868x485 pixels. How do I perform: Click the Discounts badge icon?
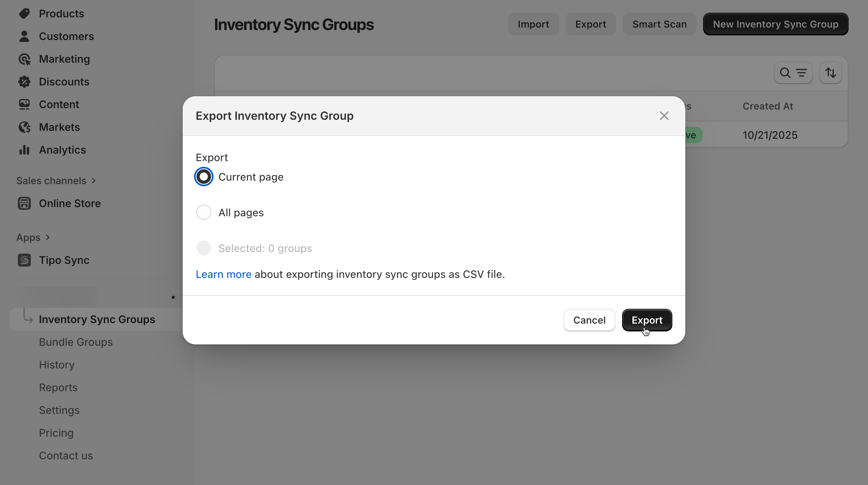click(24, 82)
